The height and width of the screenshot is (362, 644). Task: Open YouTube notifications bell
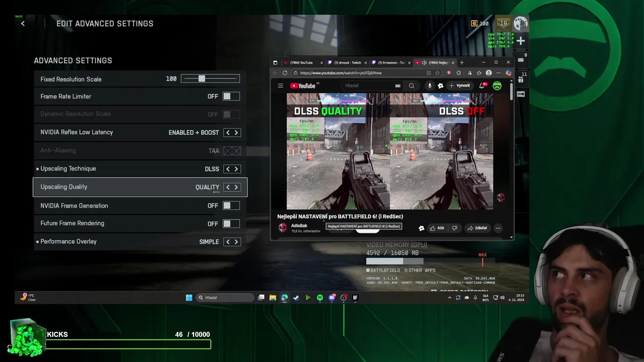(482, 86)
